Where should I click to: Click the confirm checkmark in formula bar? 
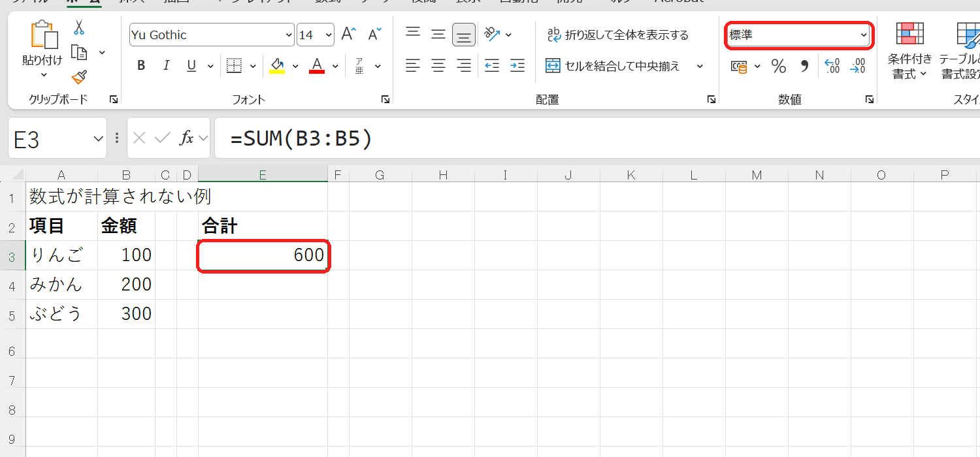(163, 138)
